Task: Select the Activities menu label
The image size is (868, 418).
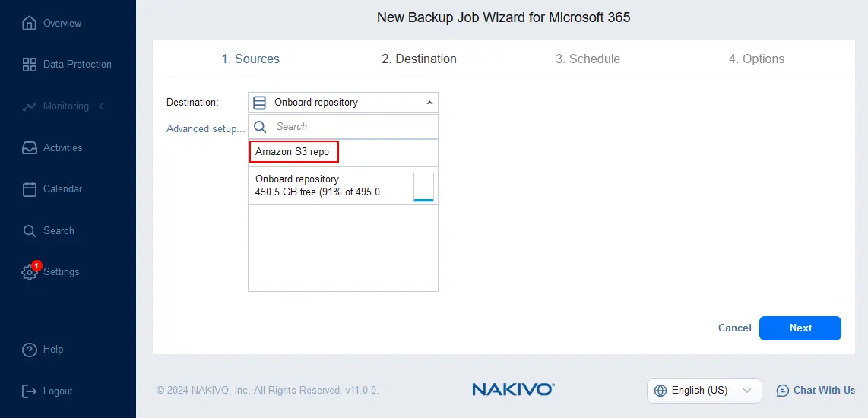Action: [62, 148]
